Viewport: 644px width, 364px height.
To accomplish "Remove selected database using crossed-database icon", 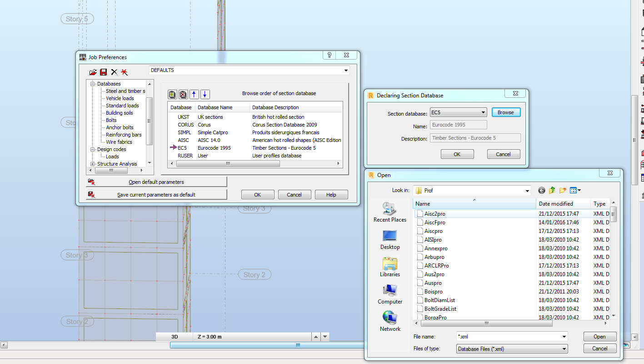I will (183, 94).
